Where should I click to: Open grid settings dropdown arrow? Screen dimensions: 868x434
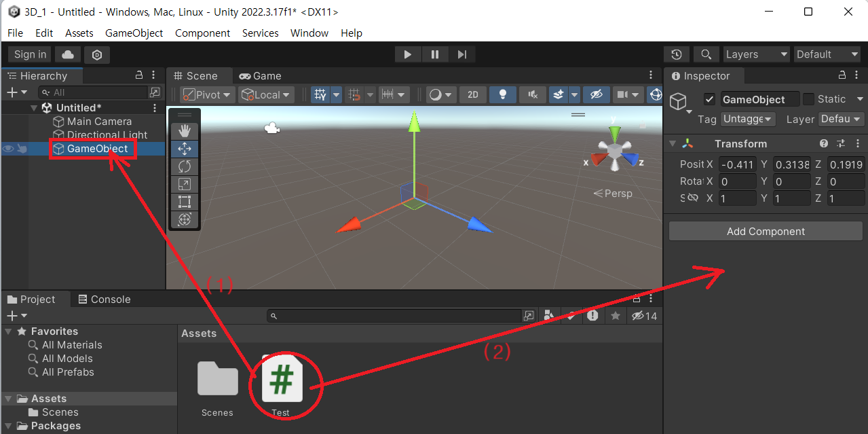coord(336,95)
